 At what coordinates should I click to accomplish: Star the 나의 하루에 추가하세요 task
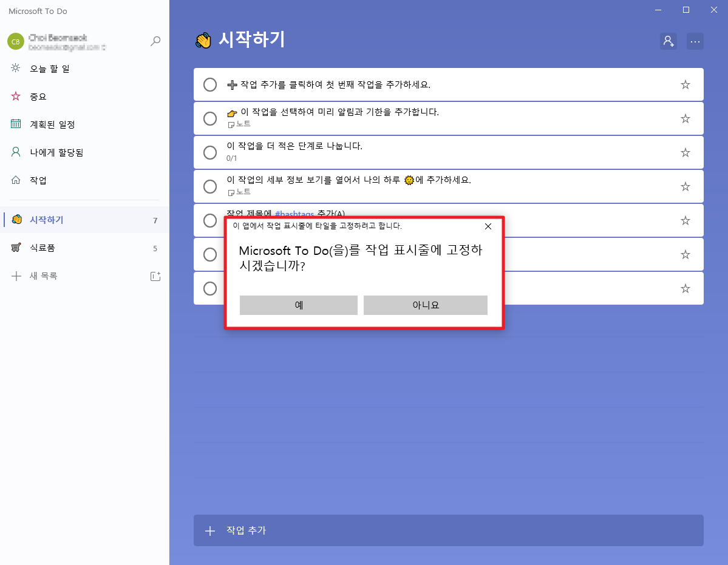tap(685, 186)
